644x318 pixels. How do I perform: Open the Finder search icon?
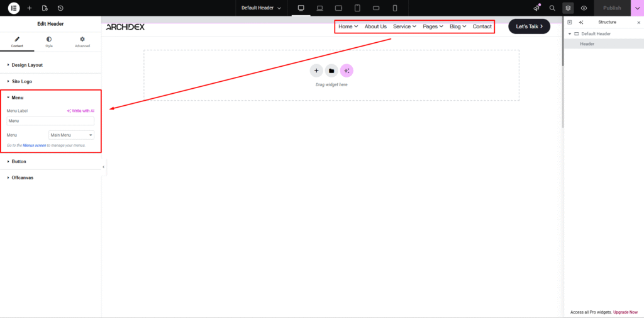[552, 8]
